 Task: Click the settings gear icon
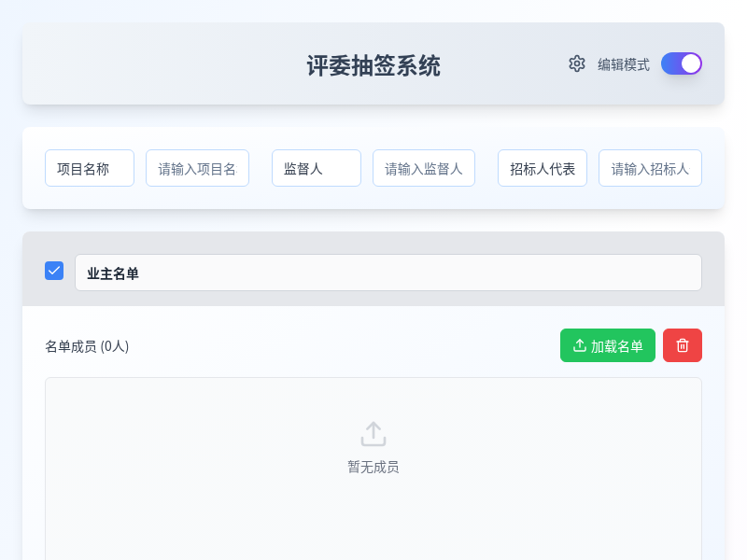click(x=576, y=63)
